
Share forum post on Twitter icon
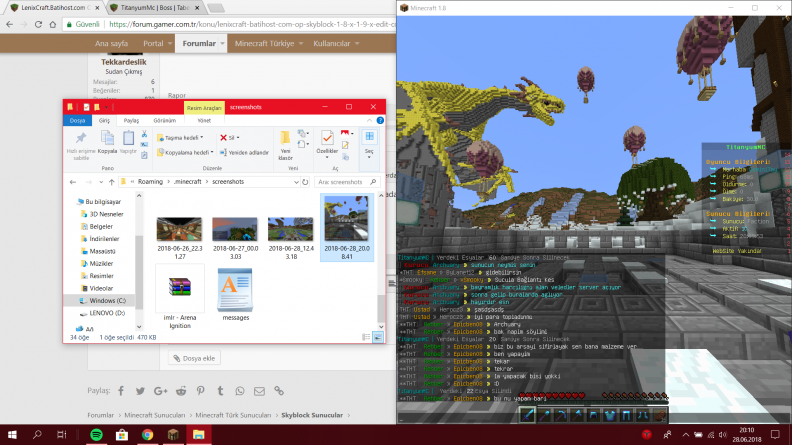140,391
